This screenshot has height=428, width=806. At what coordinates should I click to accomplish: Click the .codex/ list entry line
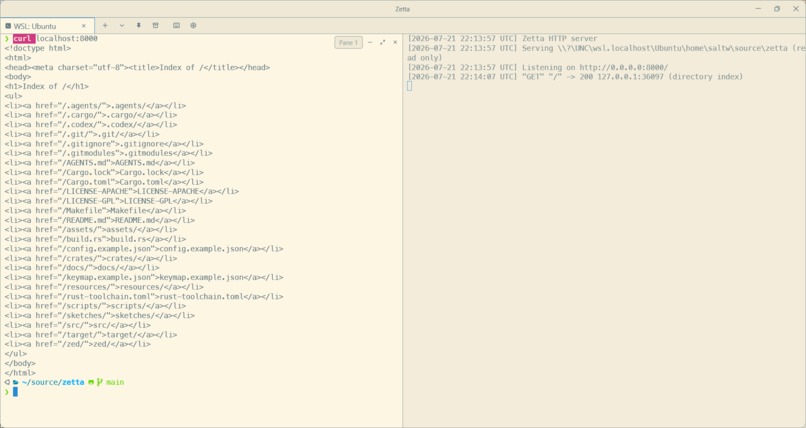(91, 124)
